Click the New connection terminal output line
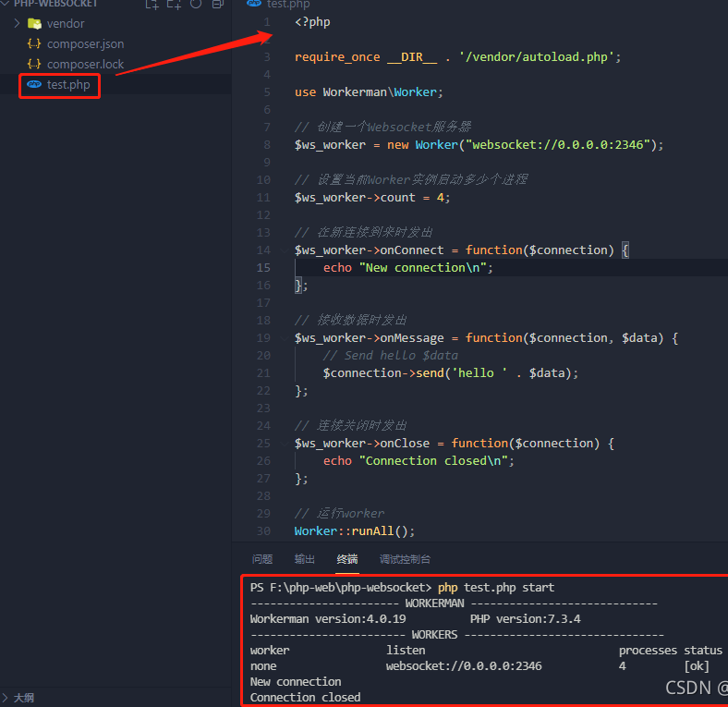This screenshot has height=707, width=728. click(296, 682)
